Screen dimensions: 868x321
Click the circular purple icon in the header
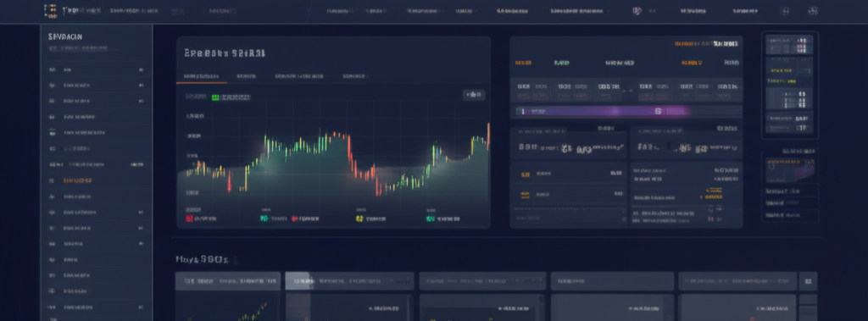(637, 11)
